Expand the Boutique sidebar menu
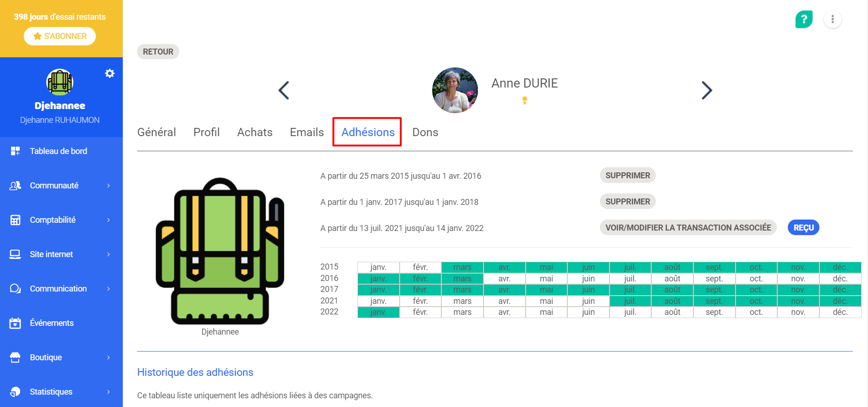Image resolution: width=868 pixels, height=407 pixels. point(108,357)
